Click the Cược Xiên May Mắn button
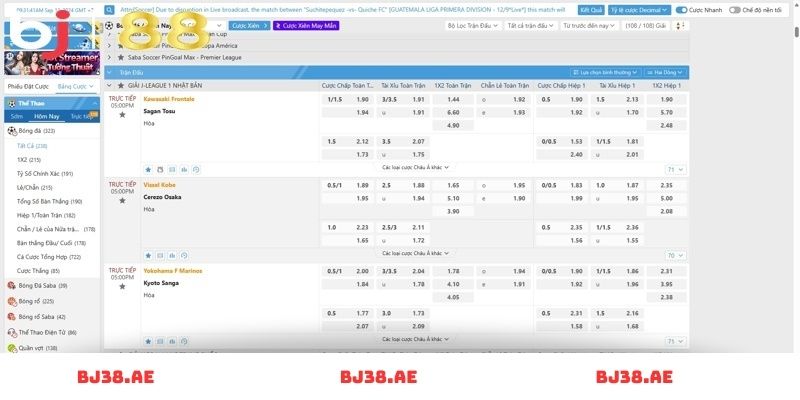This screenshot has width=800, height=400. [306, 26]
